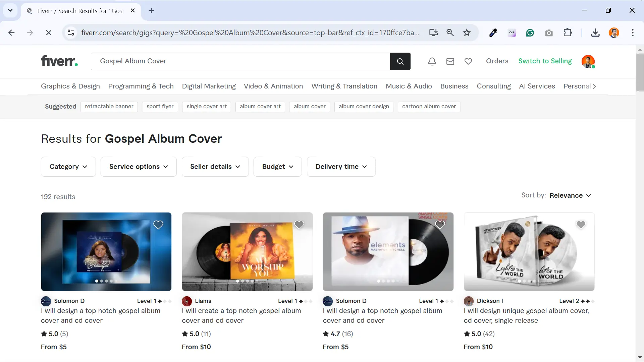Open Video & Animation category
This screenshot has height=362, width=644.
(273, 86)
